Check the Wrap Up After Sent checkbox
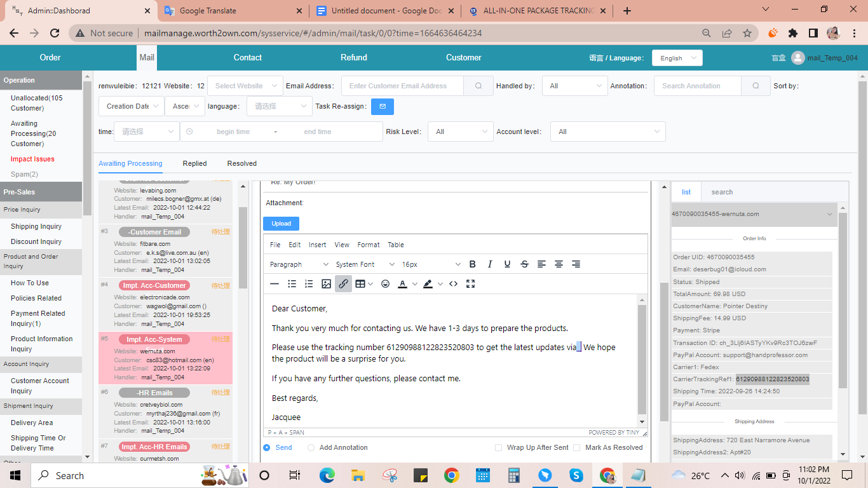The height and width of the screenshot is (488, 868). [x=499, y=448]
